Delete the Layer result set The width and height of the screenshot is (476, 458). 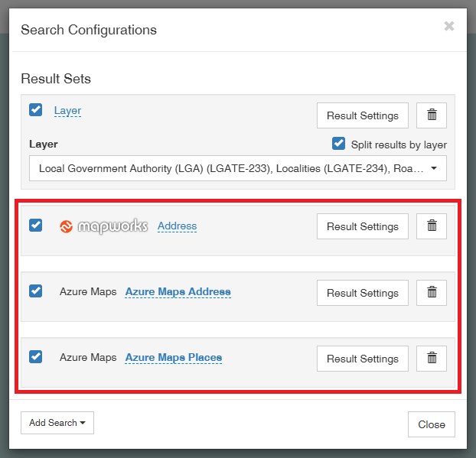tap(432, 115)
